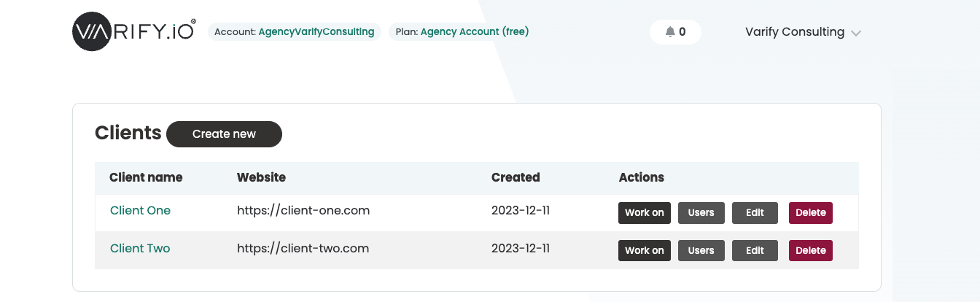This screenshot has width=980, height=302.
Task: Open the Client Two link
Action: 140,249
